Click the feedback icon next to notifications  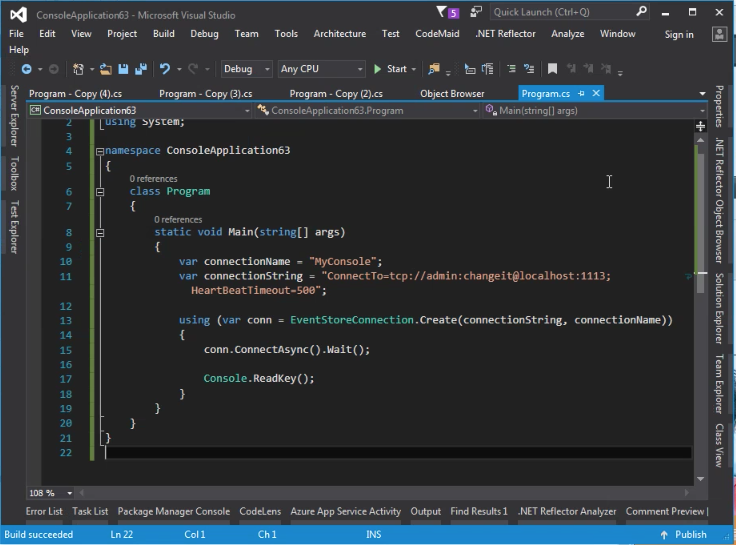click(476, 12)
